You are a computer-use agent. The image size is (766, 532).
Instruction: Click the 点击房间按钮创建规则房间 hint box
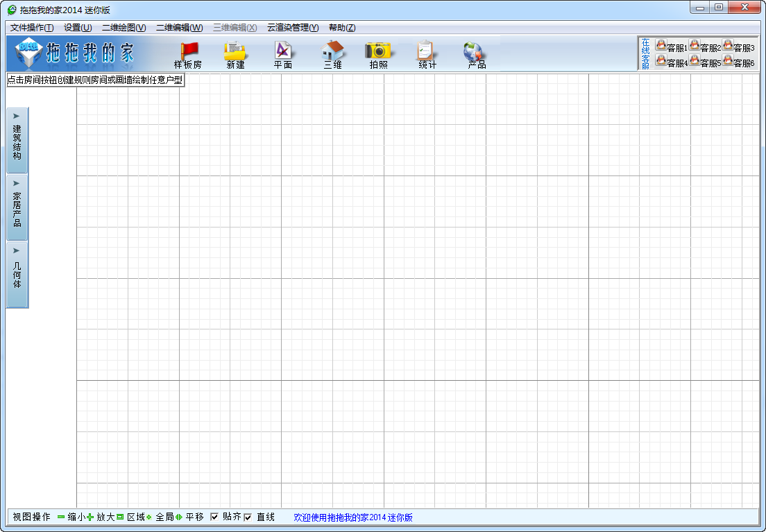95,80
